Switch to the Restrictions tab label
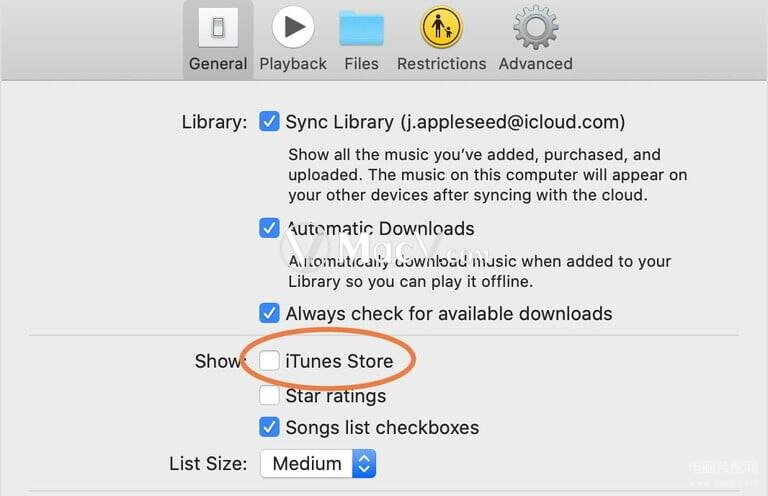768x496 pixels. pos(441,64)
